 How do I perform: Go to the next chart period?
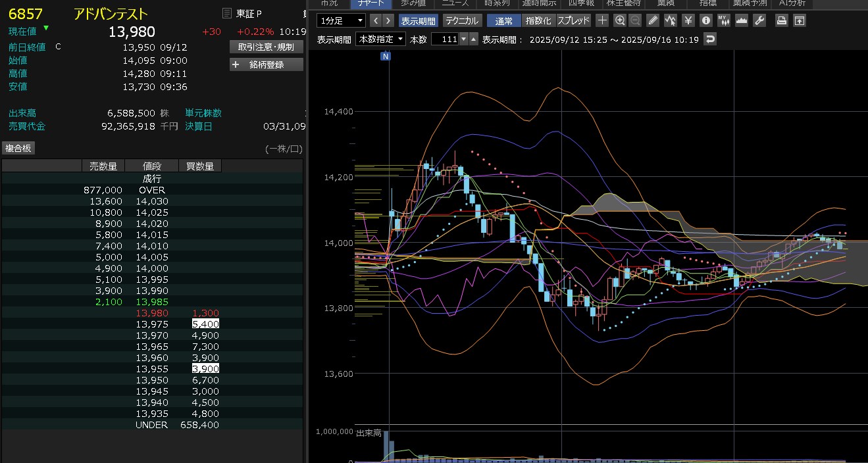[388, 20]
